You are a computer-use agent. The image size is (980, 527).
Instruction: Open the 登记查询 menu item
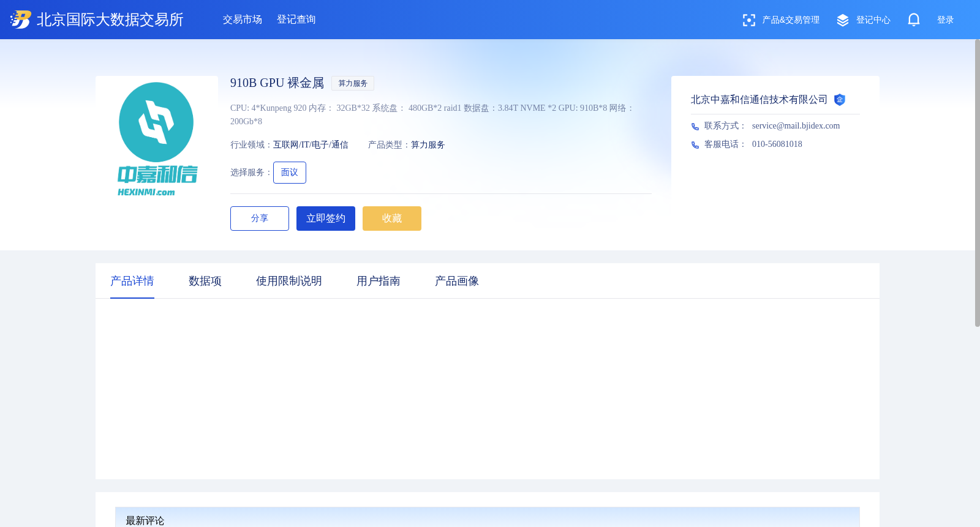coord(296,20)
